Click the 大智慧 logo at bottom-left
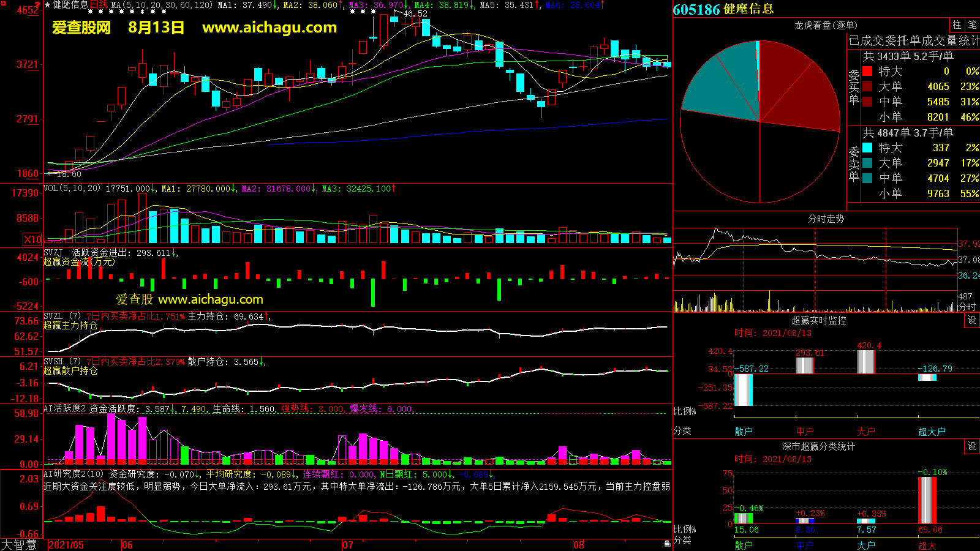The width and height of the screenshot is (980, 551). [19, 544]
